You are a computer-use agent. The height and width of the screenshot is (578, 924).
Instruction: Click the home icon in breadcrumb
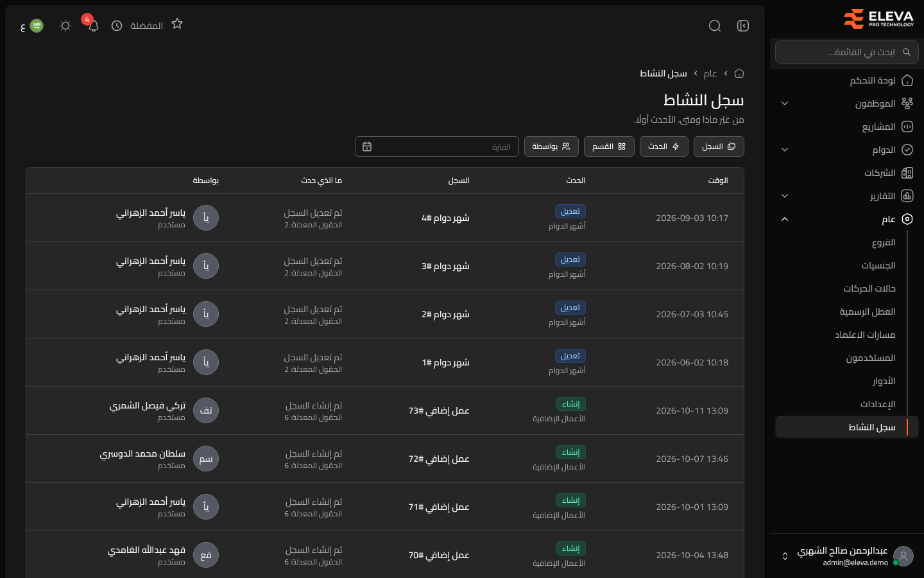tap(739, 73)
